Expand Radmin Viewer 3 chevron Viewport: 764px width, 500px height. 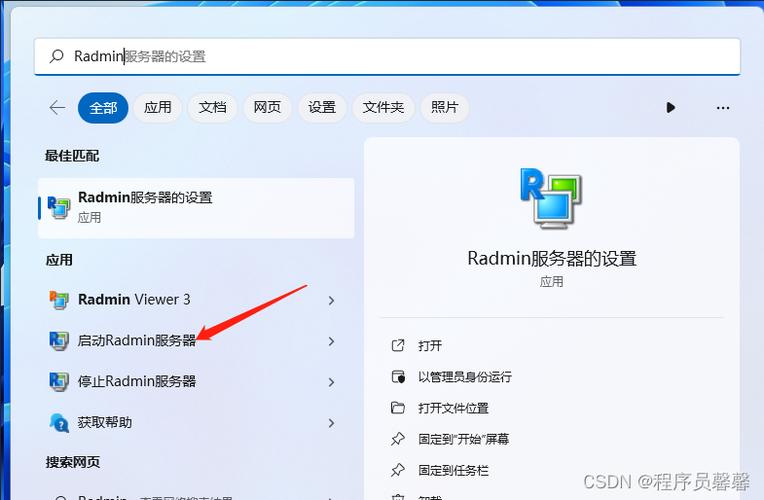[331, 300]
